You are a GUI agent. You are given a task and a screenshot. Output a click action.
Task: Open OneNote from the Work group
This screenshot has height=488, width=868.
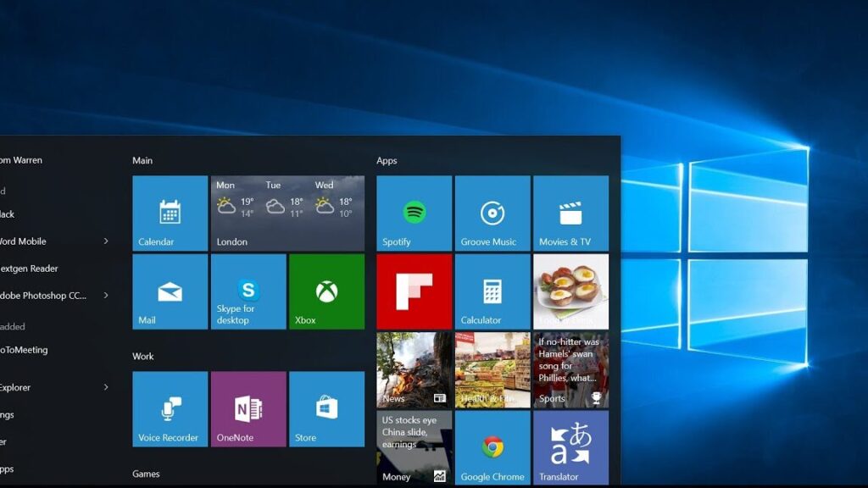click(x=248, y=408)
